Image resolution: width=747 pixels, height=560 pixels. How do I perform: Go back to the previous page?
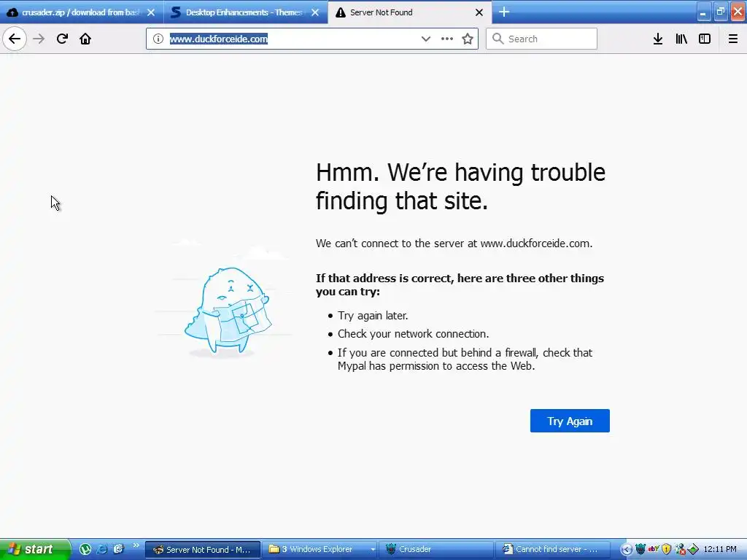(x=15, y=39)
